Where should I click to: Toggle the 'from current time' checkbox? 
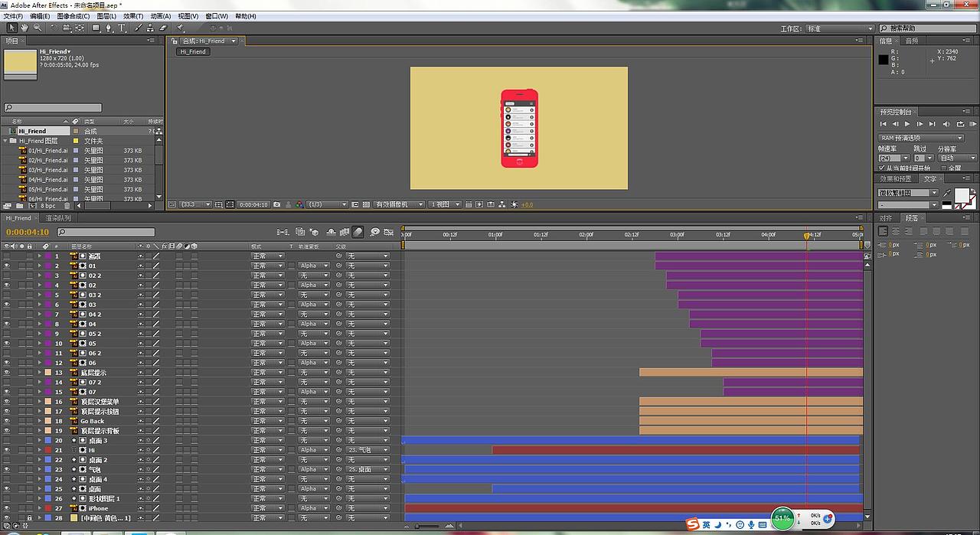coord(882,168)
